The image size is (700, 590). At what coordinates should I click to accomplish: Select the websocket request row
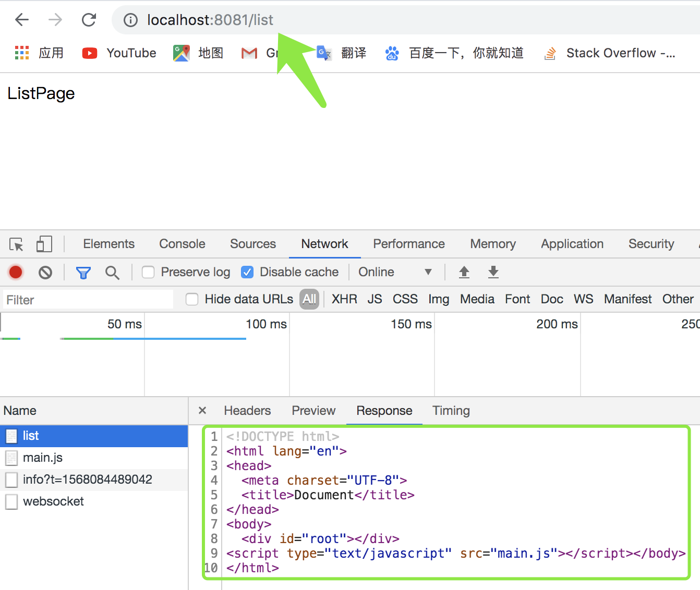pyautogui.click(x=94, y=501)
